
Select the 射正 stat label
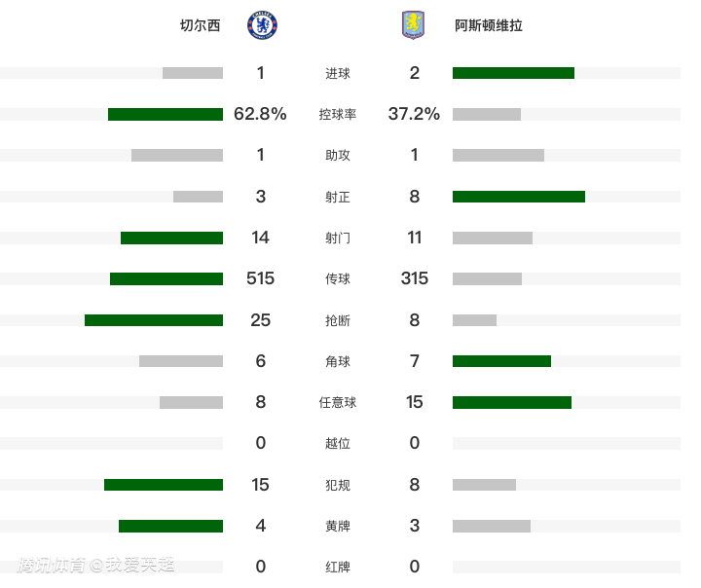pos(338,197)
